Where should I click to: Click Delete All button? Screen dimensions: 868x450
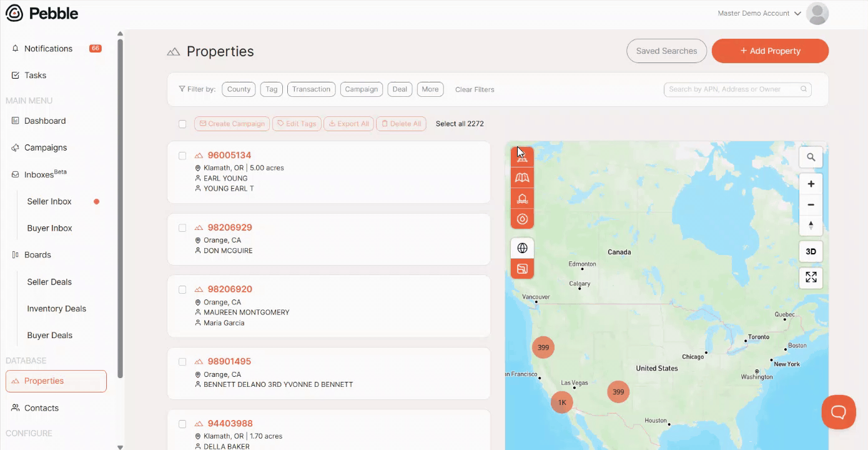[401, 124]
